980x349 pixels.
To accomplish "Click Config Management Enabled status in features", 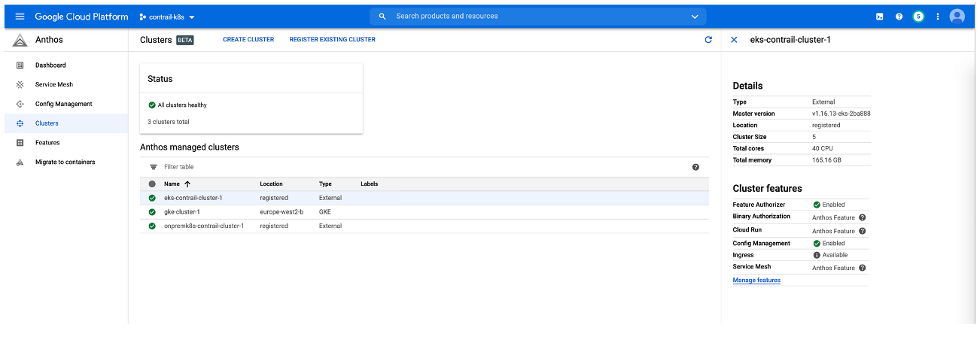I will coord(829,244).
